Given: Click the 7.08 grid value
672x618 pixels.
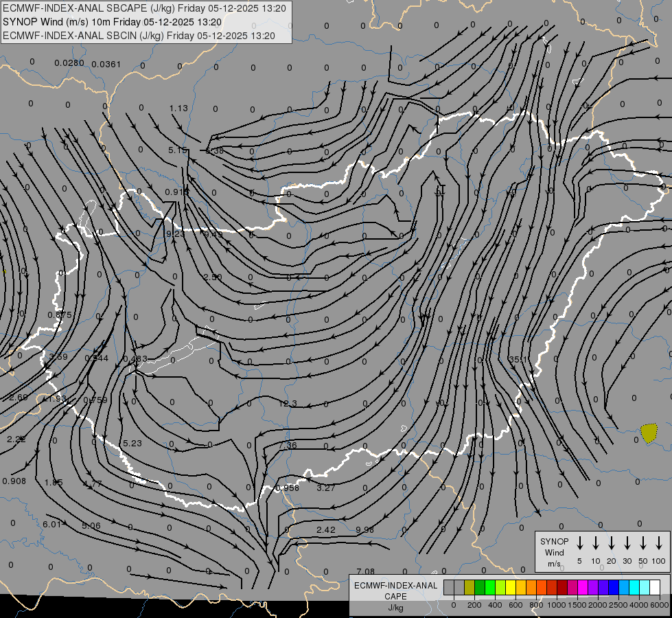Looking at the screenshot, I should (x=366, y=571).
